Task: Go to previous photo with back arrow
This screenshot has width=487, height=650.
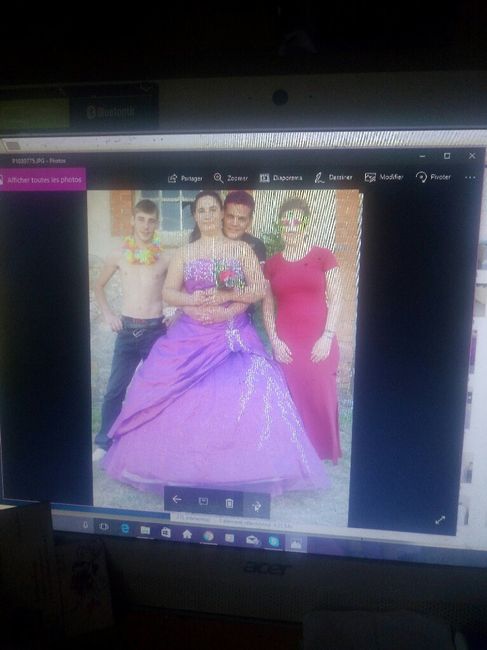Action: pos(177,499)
